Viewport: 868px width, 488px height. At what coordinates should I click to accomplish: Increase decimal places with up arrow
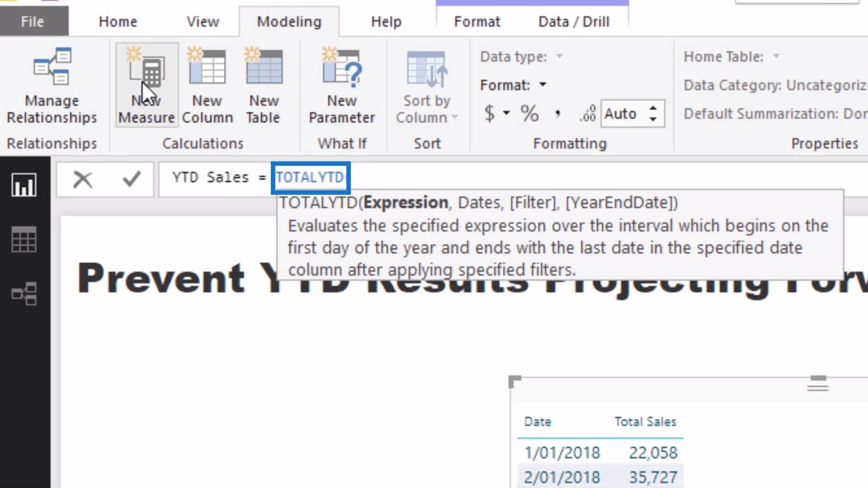tap(654, 108)
